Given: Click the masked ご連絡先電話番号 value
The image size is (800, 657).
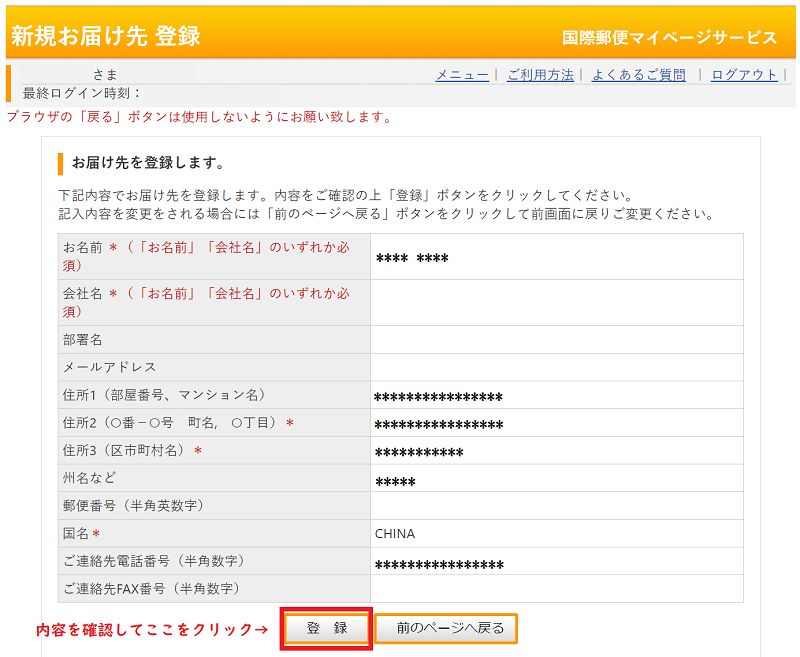Looking at the screenshot, I should (x=438, y=565).
